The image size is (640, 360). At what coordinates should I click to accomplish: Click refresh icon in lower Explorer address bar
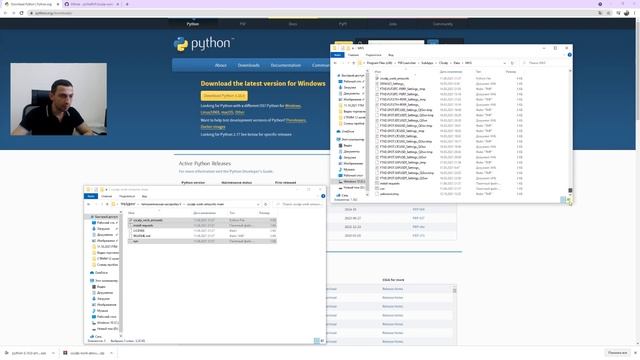[266, 204]
